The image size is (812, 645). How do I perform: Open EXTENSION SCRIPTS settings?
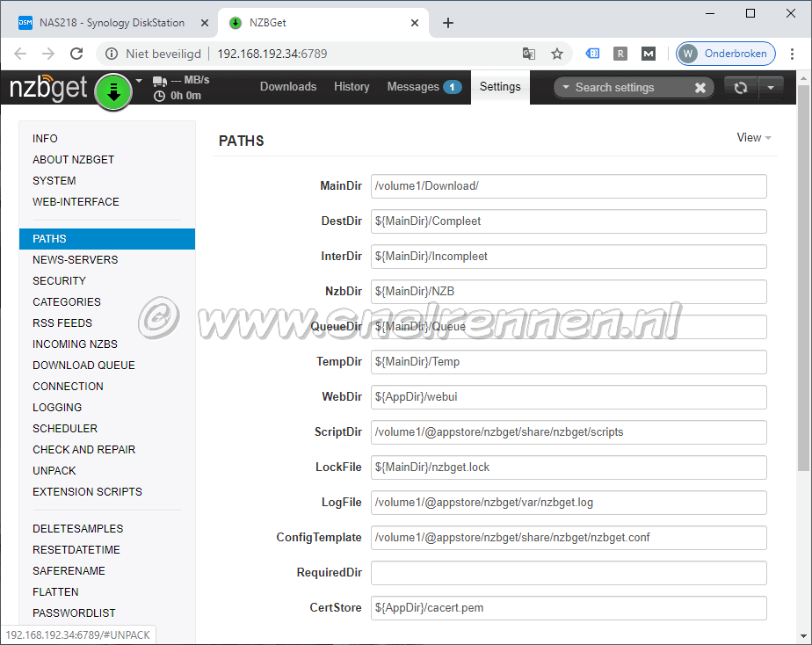pos(87,492)
